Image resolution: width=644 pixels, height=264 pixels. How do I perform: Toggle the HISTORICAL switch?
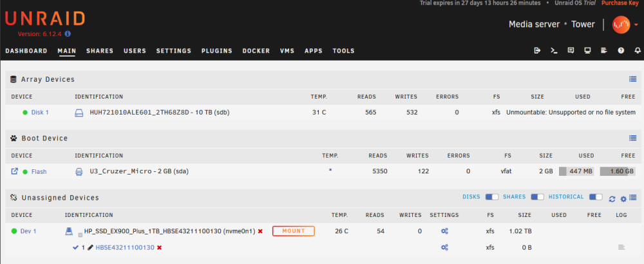(x=596, y=197)
